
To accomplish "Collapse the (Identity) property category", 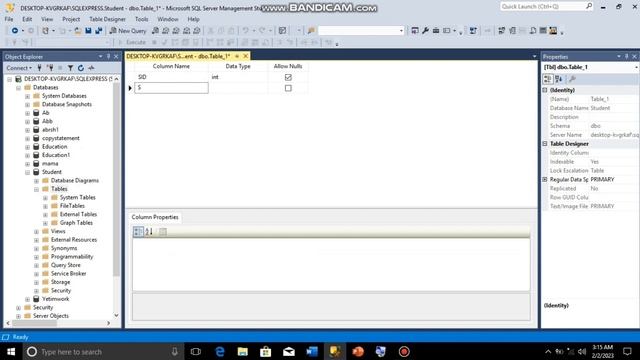I will (545, 90).
